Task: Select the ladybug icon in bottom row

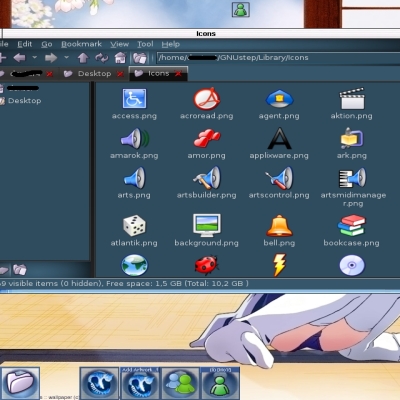Action: 207,265
